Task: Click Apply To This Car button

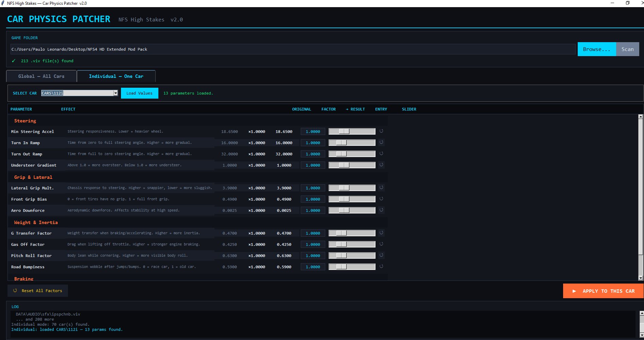Action: tap(603, 291)
